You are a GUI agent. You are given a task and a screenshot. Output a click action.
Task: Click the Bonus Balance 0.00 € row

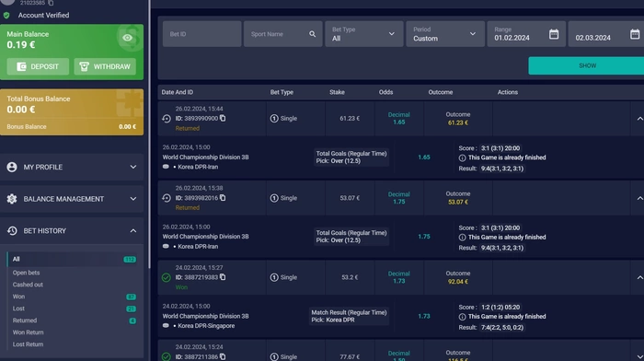pyautogui.click(x=72, y=127)
